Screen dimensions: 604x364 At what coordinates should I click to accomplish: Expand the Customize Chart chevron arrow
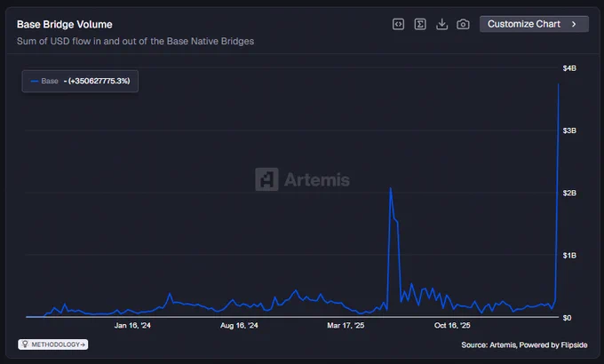point(574,24)
